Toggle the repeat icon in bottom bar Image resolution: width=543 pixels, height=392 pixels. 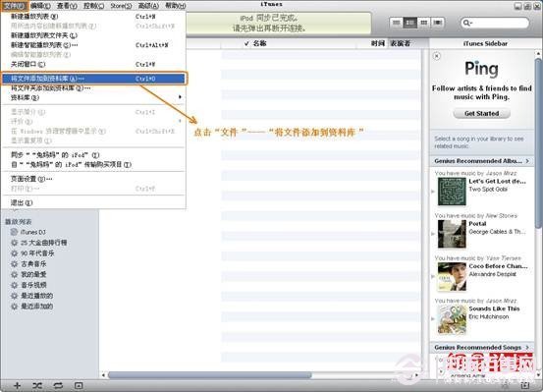coord(58,385)
